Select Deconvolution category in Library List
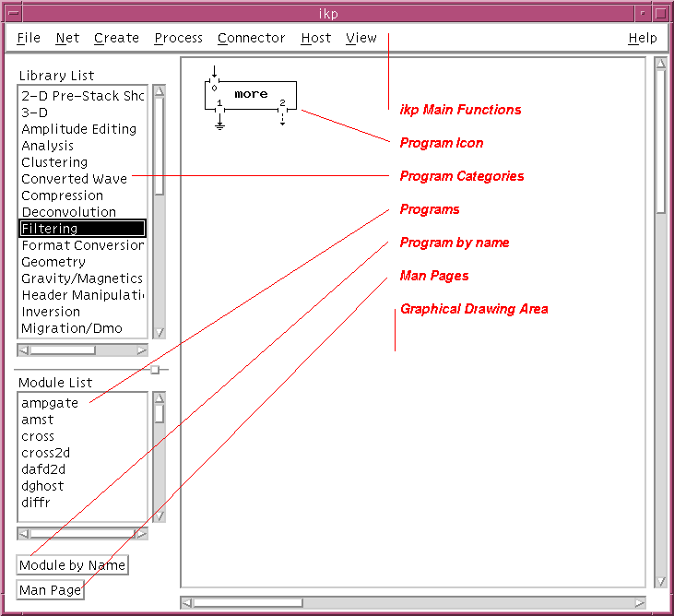This screenshot has height=616, width=674. pos(69,212)
